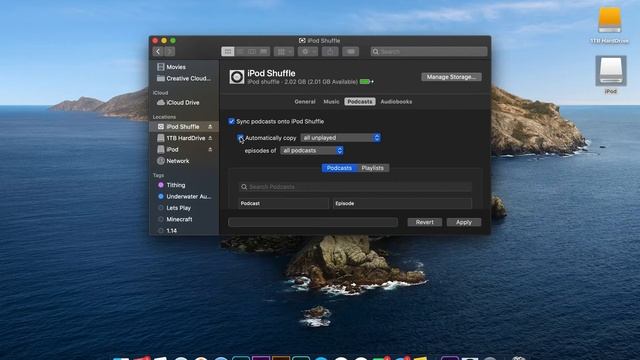Click the storage capacity bar
Image resolution: width=640 pixels, height=360 pixels.
[x=313, y=222]
